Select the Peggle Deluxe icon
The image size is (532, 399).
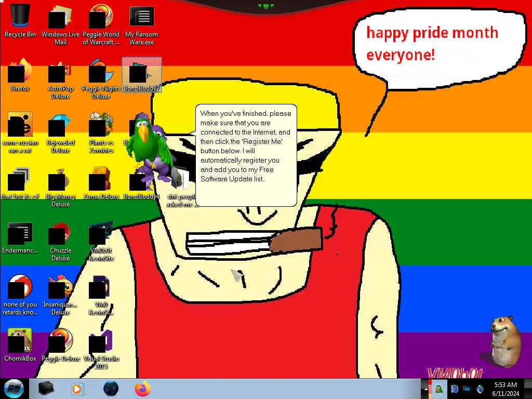point(60,345)
